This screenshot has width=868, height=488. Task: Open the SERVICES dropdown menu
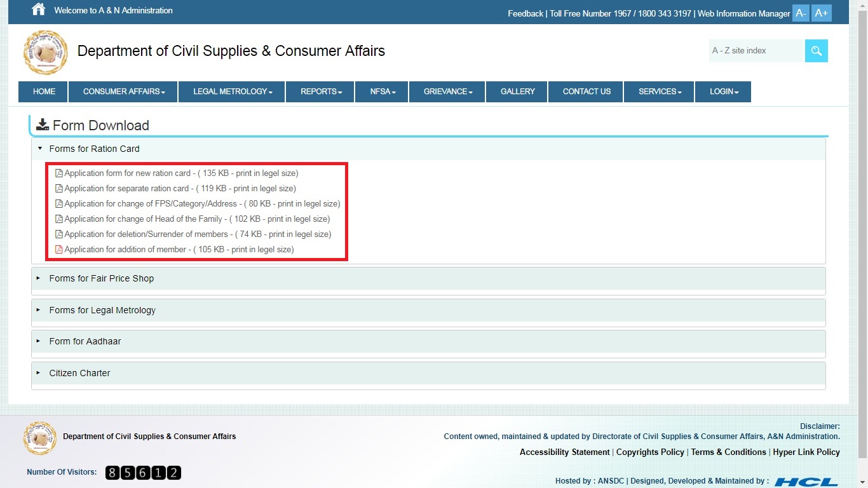(x=658, y=91)
